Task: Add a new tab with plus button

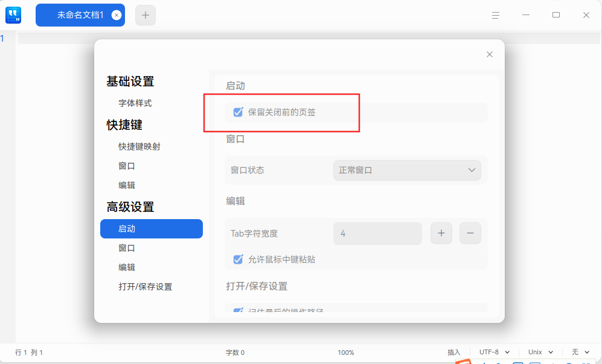Action: point(146,15)
